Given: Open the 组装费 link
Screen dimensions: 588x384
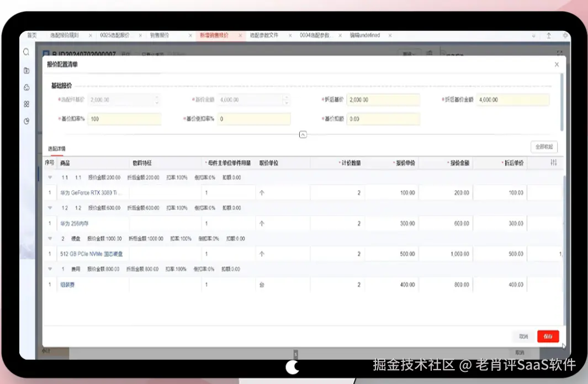Looking at the screenshot, I should [67, 285].
